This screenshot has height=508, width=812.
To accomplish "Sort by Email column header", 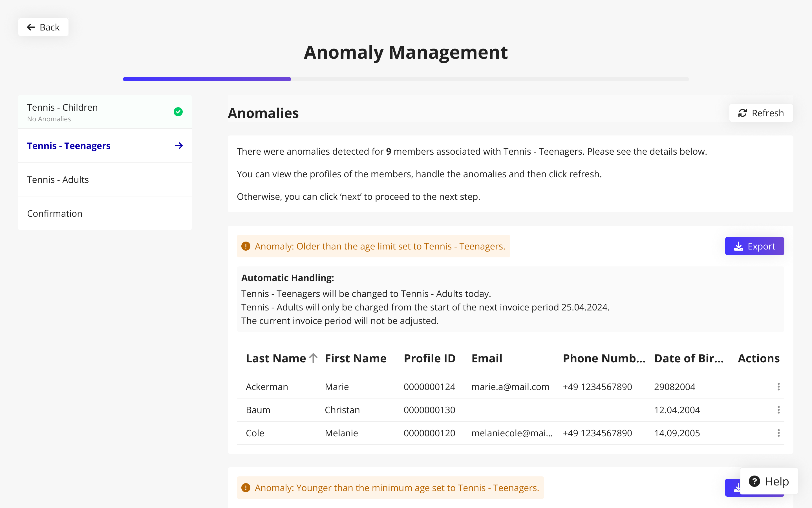I will coord(487,358).
